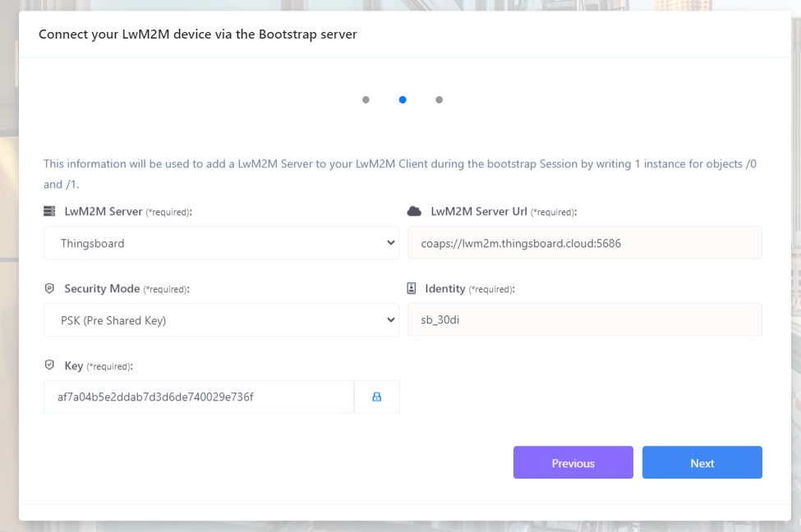
Task: Click the server stack icon near LwM2M Server
Action: pos(49,211)
